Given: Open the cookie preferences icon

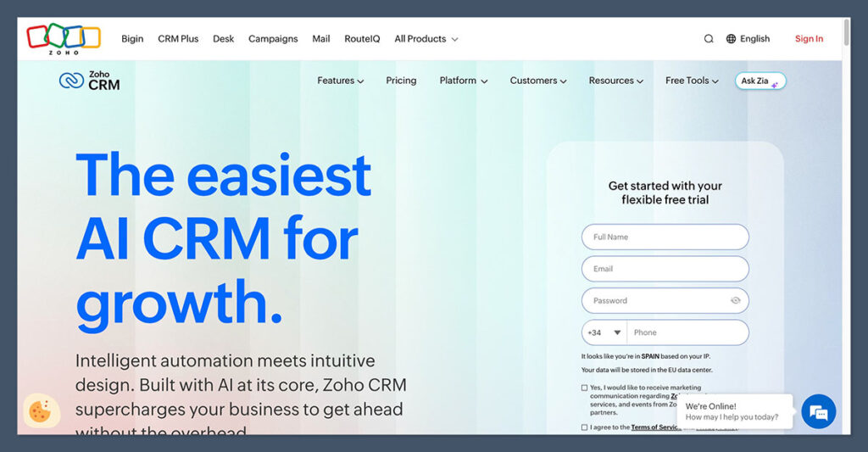Looking at the screenshot, I should [42, 410].
